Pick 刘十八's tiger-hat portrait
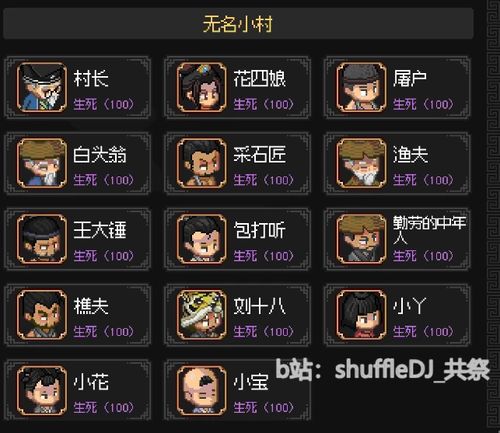 (x=202, y=315)
